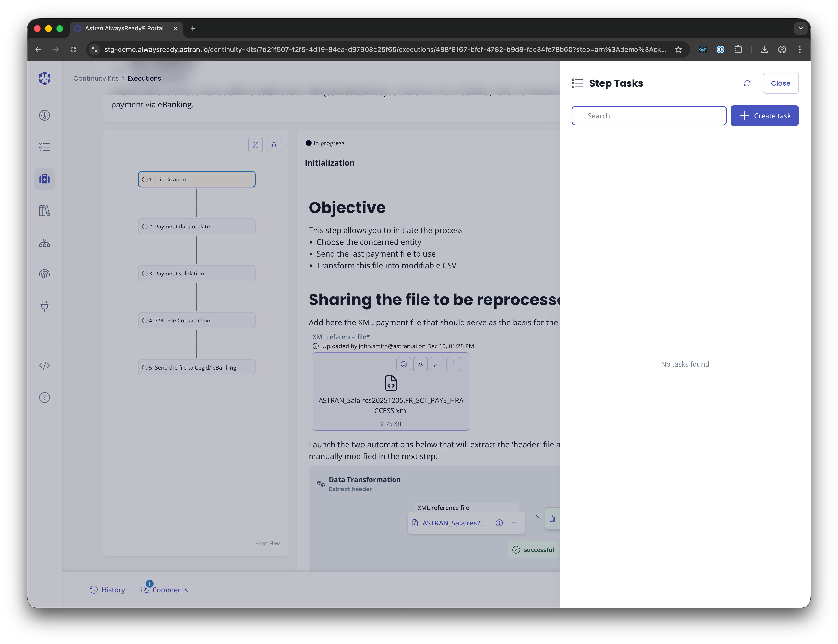
Task: Click the bug debug icon above flow
Action: (x=274, y=145)
